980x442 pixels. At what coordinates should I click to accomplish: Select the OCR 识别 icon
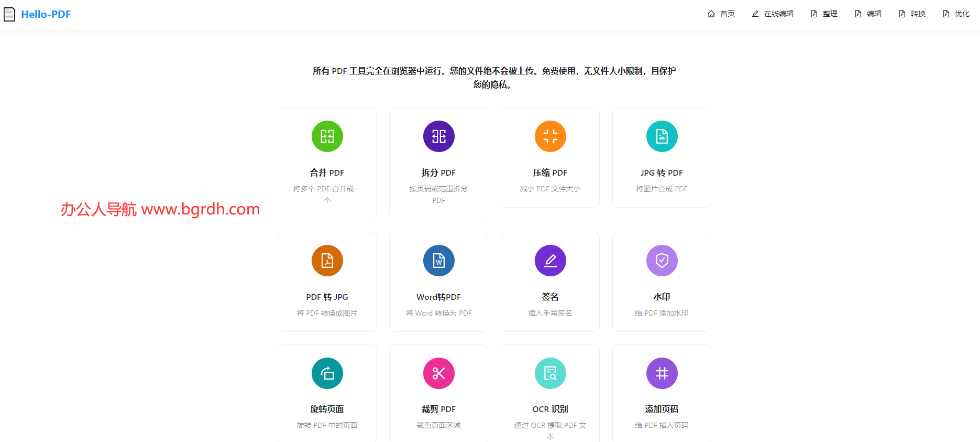pos(550,373)
